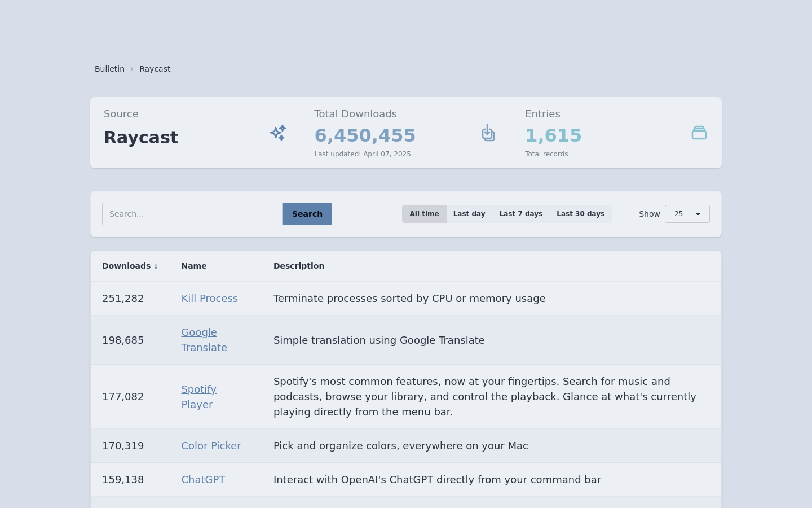Image resolution: width=812 pixels, height=508 pixels.
Task: Click the 198,685 downloads cell
Action: (x=123, y=340)
